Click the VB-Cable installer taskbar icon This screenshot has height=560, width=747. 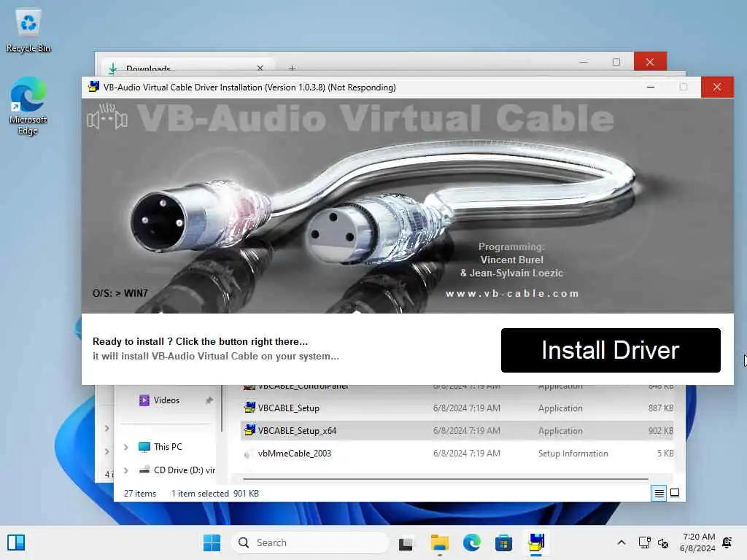click(536, 542)
